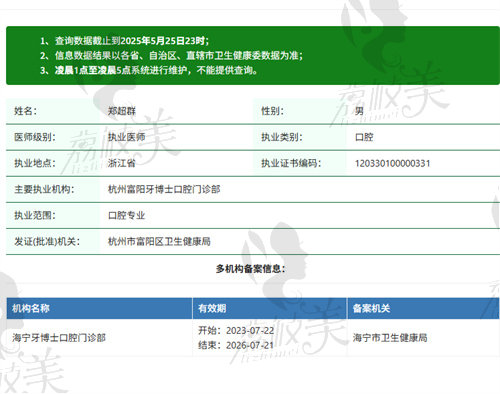Click the 执业证书编码 label

(291, 163)
